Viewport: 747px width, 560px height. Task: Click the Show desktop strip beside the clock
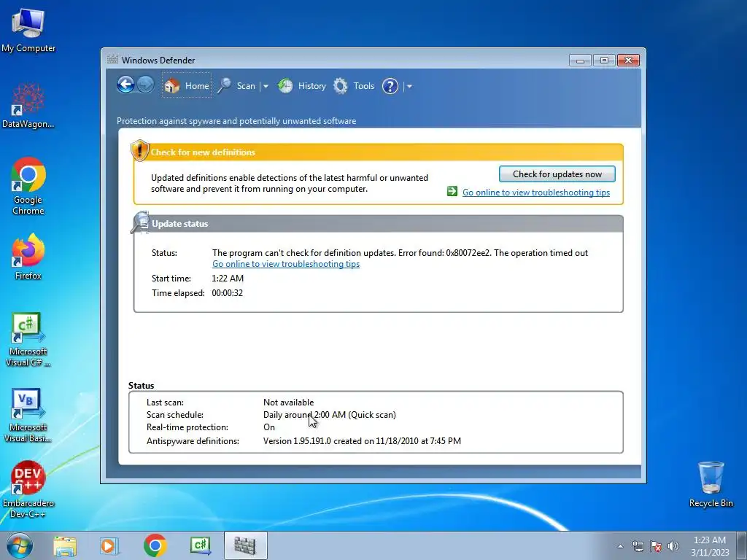(x=742, y=545)
